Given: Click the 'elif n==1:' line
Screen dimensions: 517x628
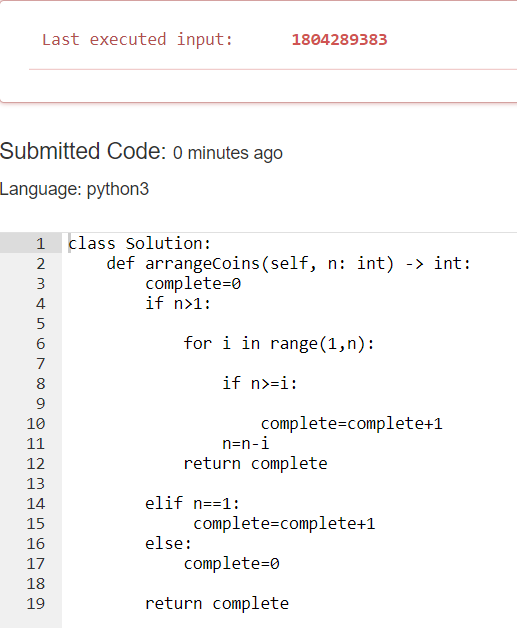Looking at the screenshot, I should (192, 503).
